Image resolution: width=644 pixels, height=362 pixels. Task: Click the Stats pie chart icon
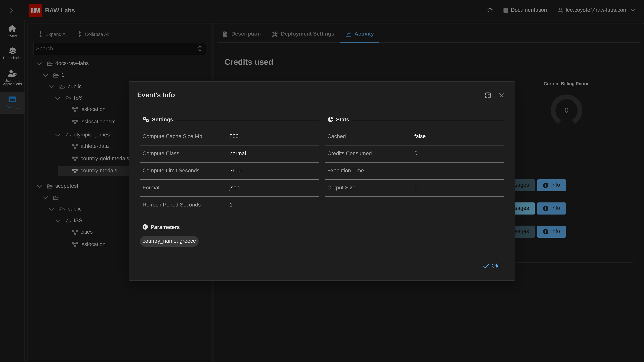[x=330, y=119]
